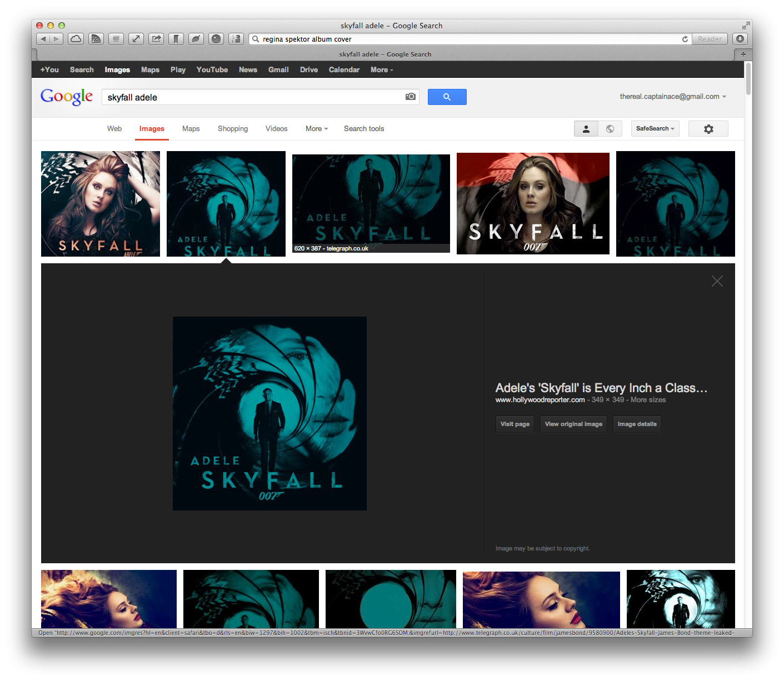Screen dimensions: 784x681
Task: Click the full-screen diagonal arrows icon
Action: (136, 39)
